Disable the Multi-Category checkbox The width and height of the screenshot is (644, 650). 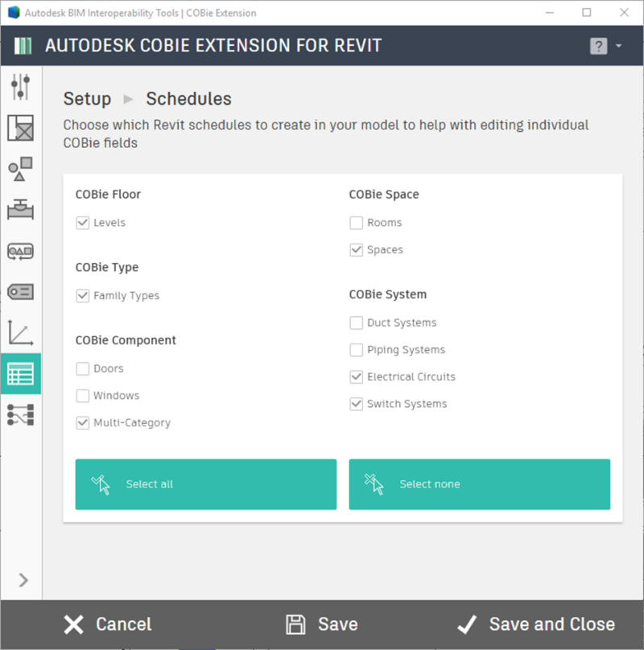[83, 422]
